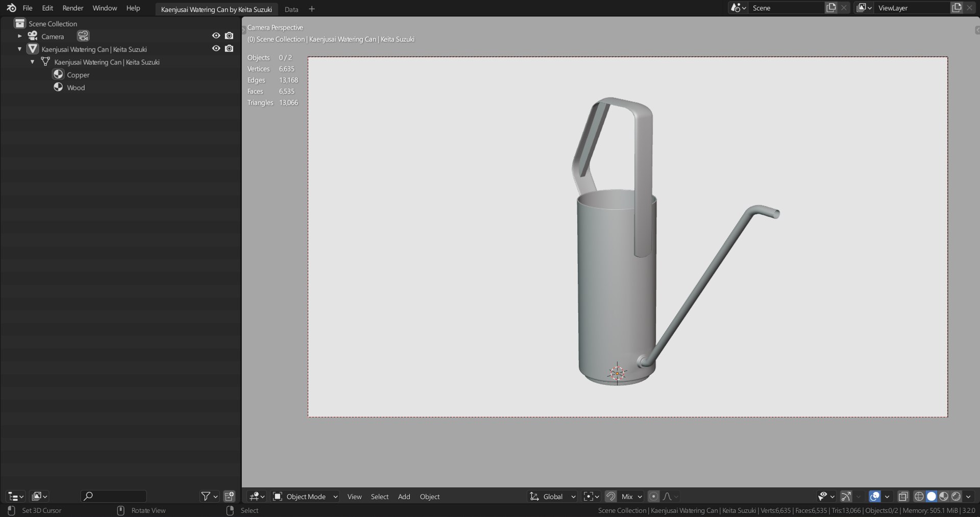This screenshot has width=980, height=517.
Task: Select the Wood material in outliner
Action: (x=76, y=87)
